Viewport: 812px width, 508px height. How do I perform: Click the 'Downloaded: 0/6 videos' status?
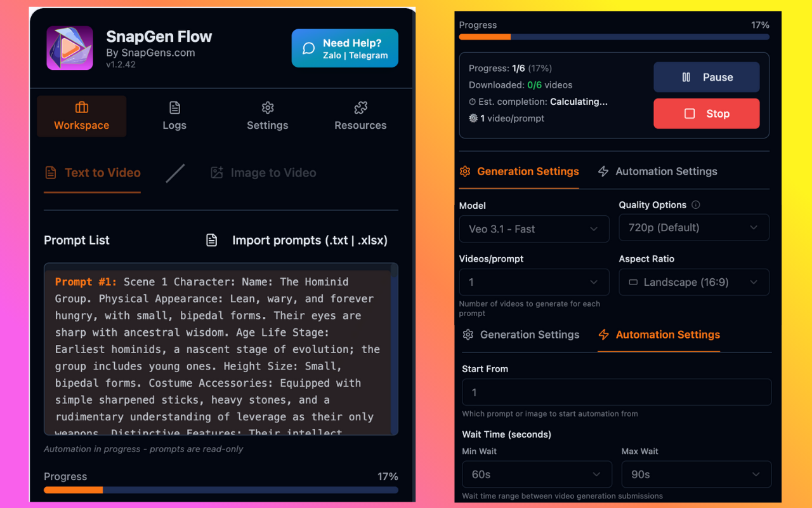[x=521, y=85]
